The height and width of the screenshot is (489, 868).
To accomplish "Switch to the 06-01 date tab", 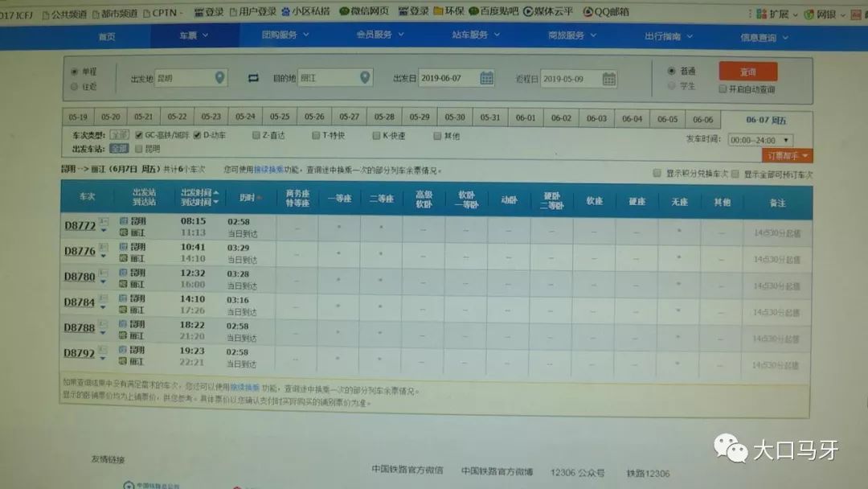I will 526,117.
